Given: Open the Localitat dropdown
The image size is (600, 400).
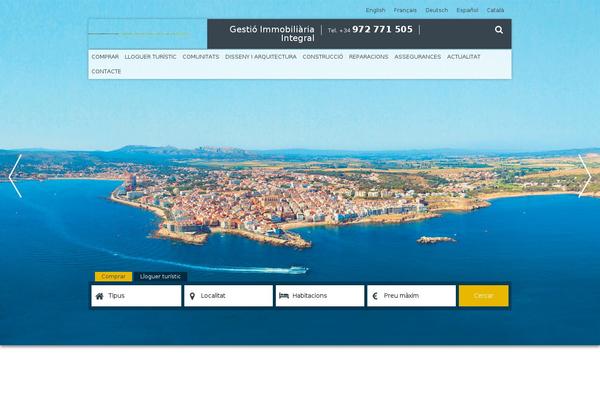Looking at the screenshot, I should click(x=228, y=296).
